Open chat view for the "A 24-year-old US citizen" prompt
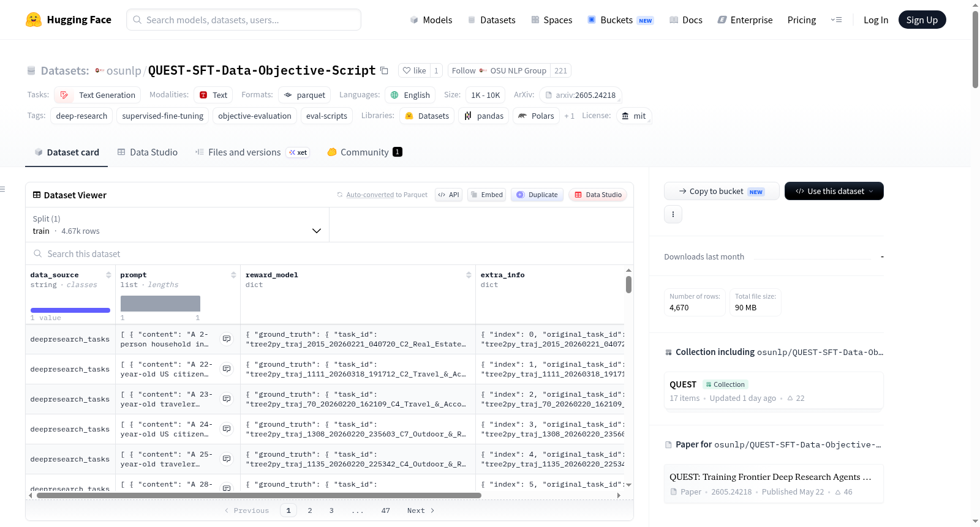Viewport: 980px width, 527px height. tap(227, 429)
